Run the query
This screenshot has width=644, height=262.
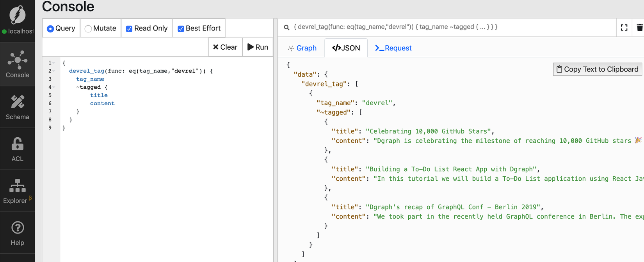(x=258, y=47)
